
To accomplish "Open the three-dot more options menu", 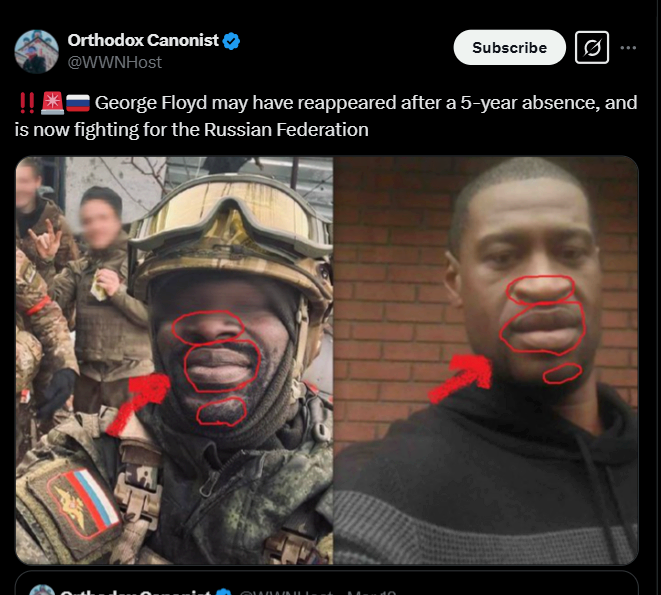I will point(628,48).
